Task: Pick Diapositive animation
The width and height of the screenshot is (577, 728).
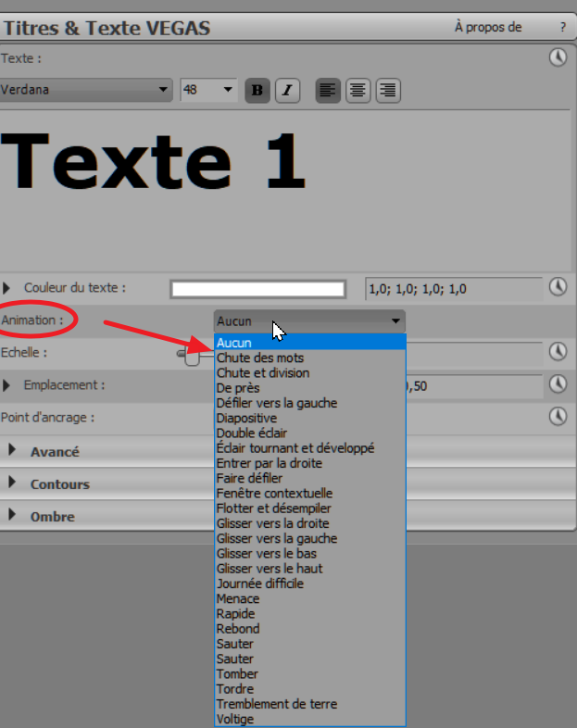Action: pos(310,418)
